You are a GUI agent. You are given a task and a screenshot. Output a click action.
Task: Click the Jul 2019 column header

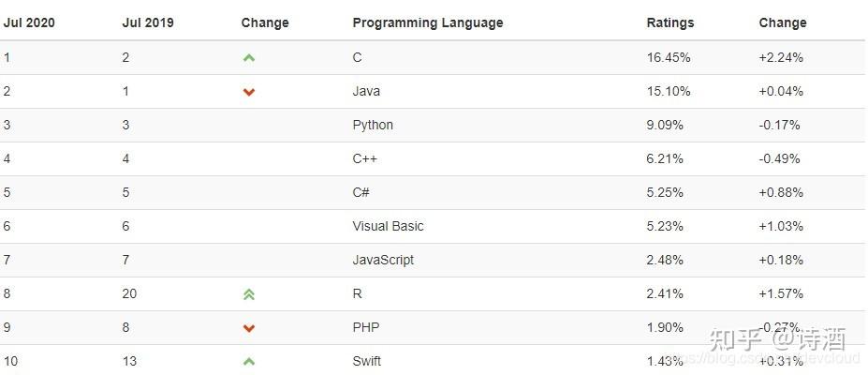[x=147, y=22]
